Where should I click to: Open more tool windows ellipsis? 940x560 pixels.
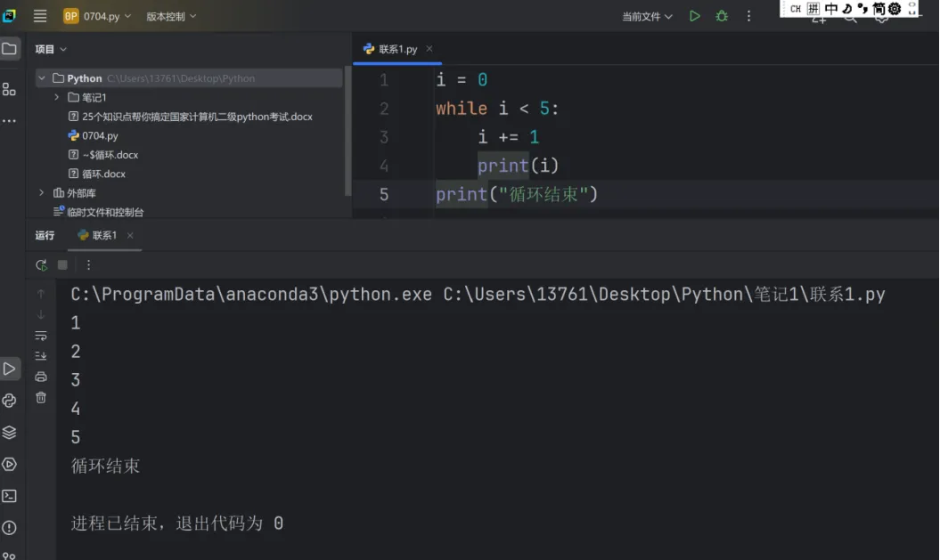coord(10,121)
